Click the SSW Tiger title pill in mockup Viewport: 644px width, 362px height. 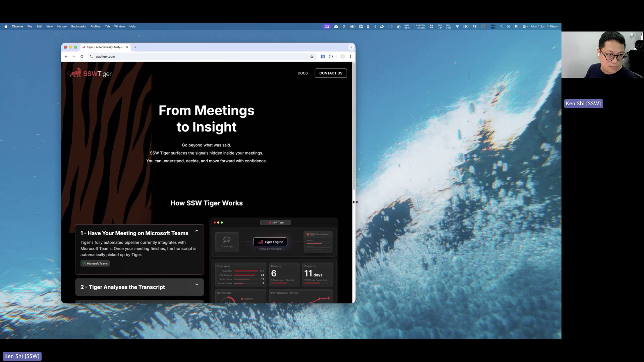click(275, 223)
